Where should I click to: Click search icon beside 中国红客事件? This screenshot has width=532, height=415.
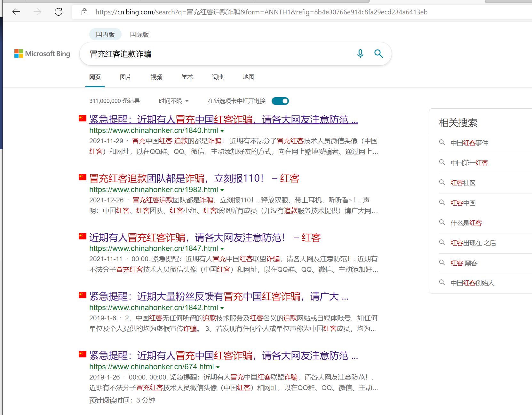pyautogui.click(x=442, y=143)
